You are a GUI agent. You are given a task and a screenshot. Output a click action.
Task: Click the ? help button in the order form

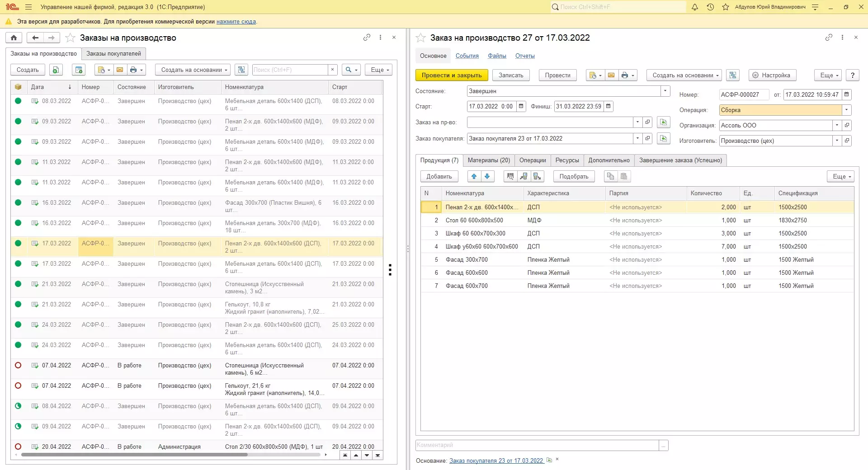coord(853,75)
